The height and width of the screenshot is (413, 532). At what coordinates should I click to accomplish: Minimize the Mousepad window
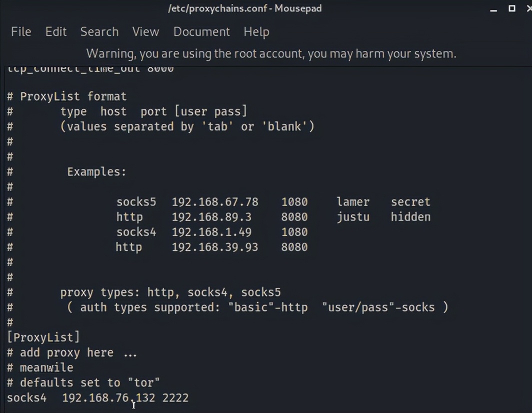pos(494,9)
